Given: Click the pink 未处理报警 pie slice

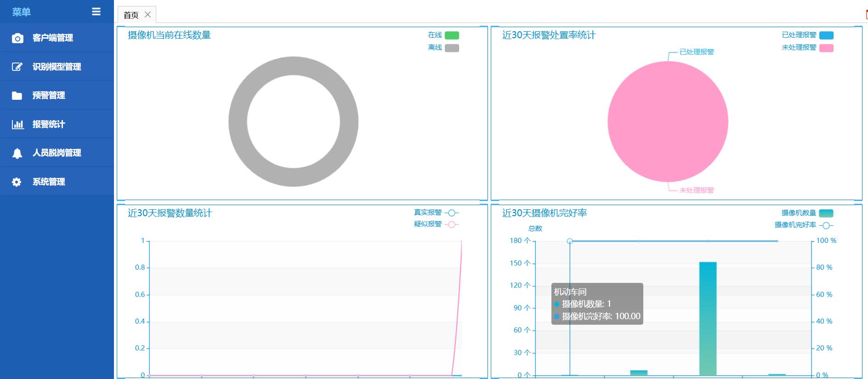Looking at the screenshot, I should pyautogui.click(x=668, y=121).
